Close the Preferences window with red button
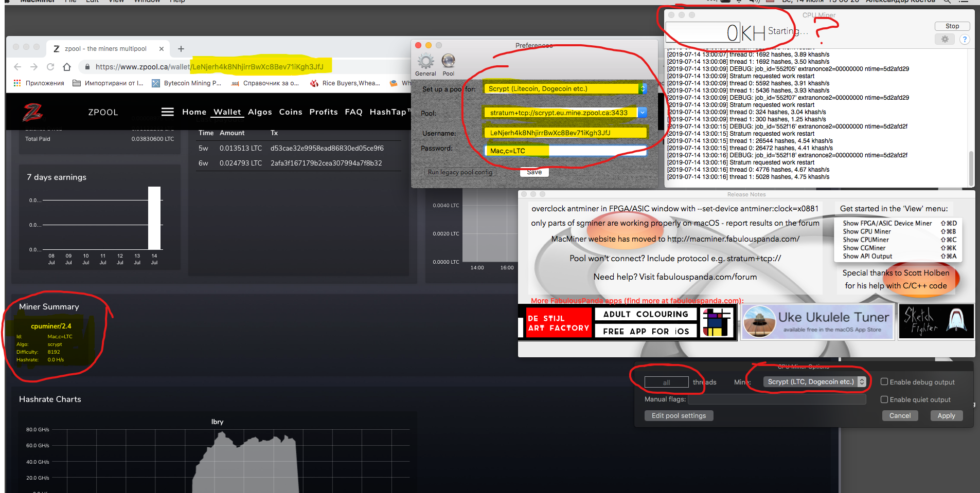 [418, 46]
